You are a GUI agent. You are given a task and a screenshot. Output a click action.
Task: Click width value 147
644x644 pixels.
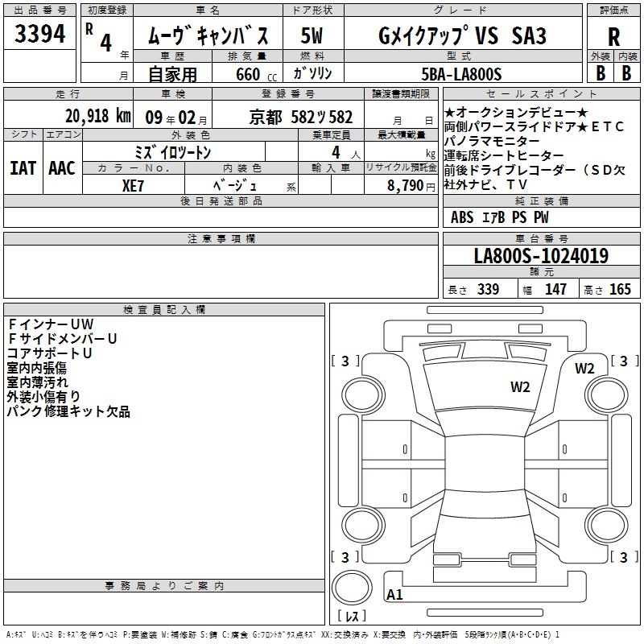pos(555,289)
